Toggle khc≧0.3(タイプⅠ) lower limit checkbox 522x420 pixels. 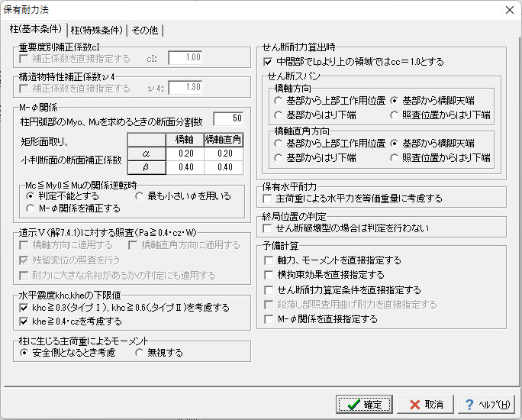point(124,308)
